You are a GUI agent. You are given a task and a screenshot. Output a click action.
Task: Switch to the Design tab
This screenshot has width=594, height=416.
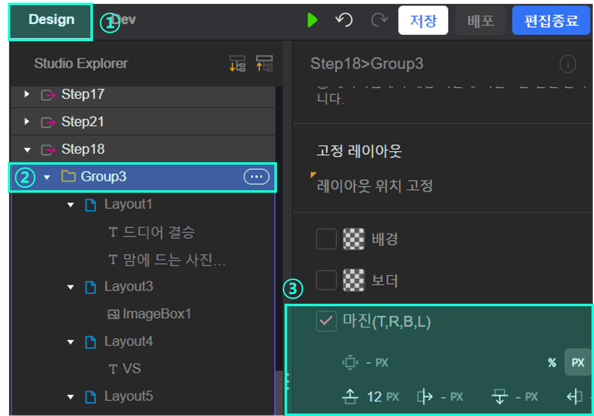point(50,21)
